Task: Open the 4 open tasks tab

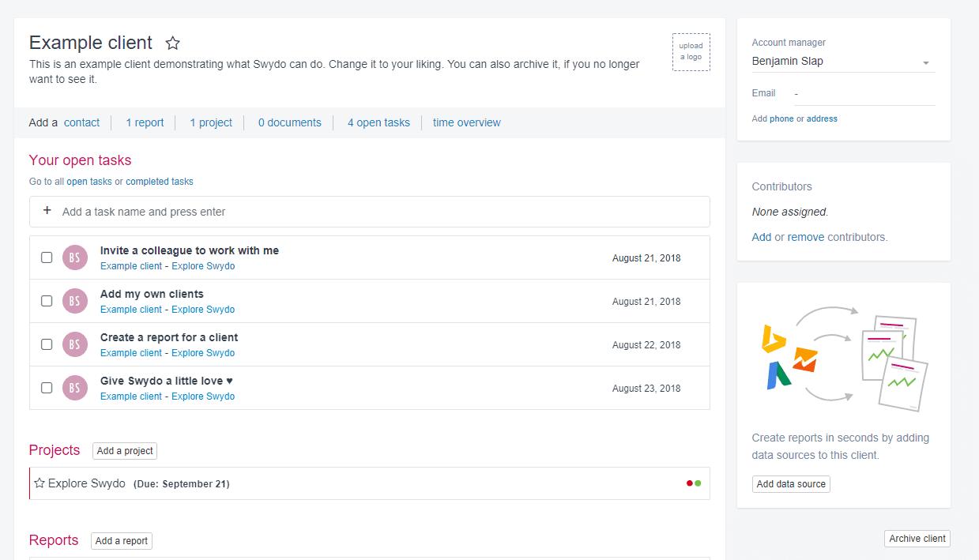Action: (x=378, y=122)
